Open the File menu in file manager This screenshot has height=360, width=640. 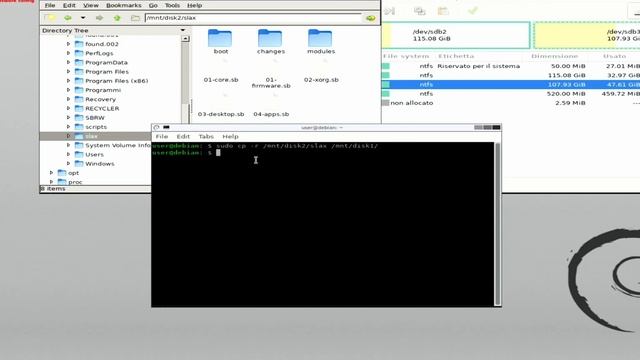(50, 5)
